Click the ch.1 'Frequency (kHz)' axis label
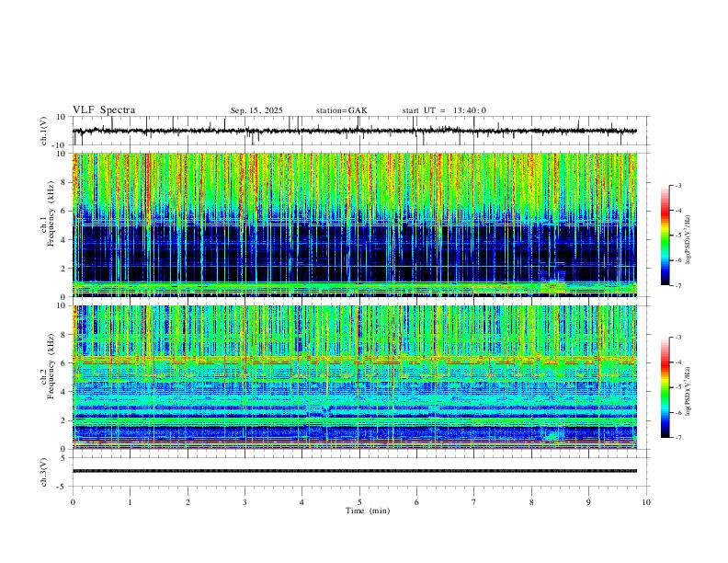Image resolution: width=728 pixels, height=563 pixels. [51, 213]
